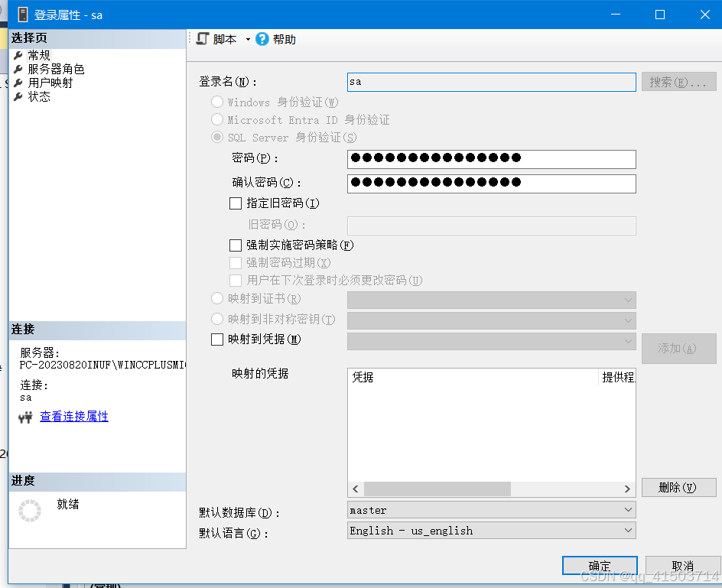Screen dimensions: 722x588
Task: Click the dialog title bar server icon
Action: [23, 14]
